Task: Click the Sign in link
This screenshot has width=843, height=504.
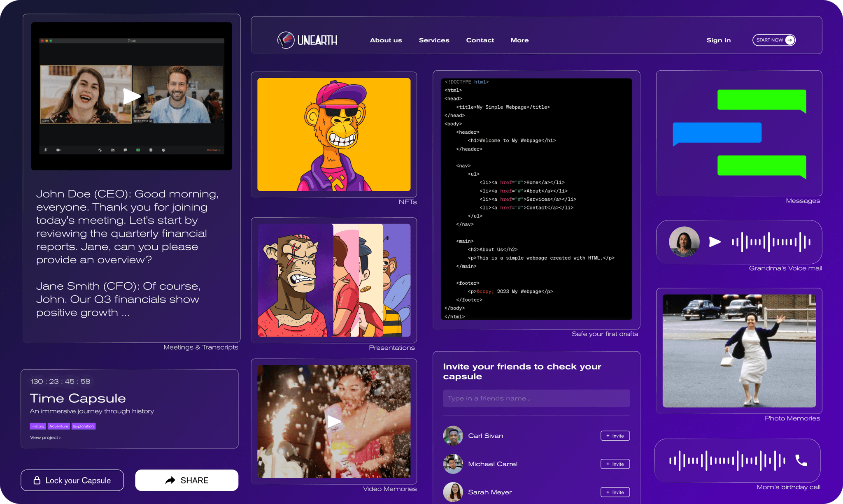Action: coord(718,40)
